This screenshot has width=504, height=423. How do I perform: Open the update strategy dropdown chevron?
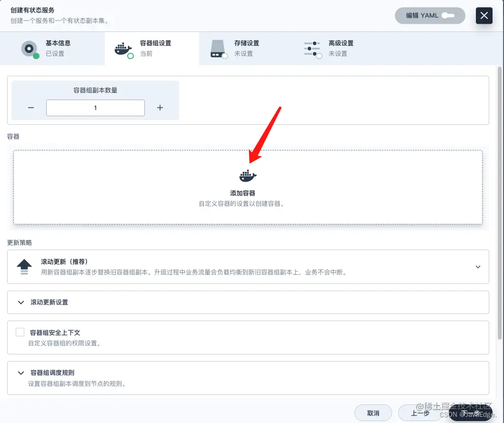pyautogui.click(x=478, y=267)
